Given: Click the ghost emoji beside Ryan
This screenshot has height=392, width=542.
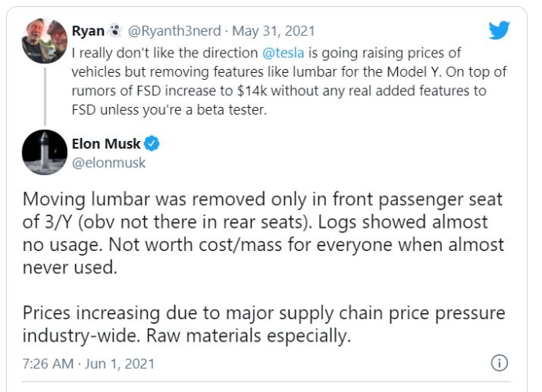Looking at the screenshot, I should (115, 32).
